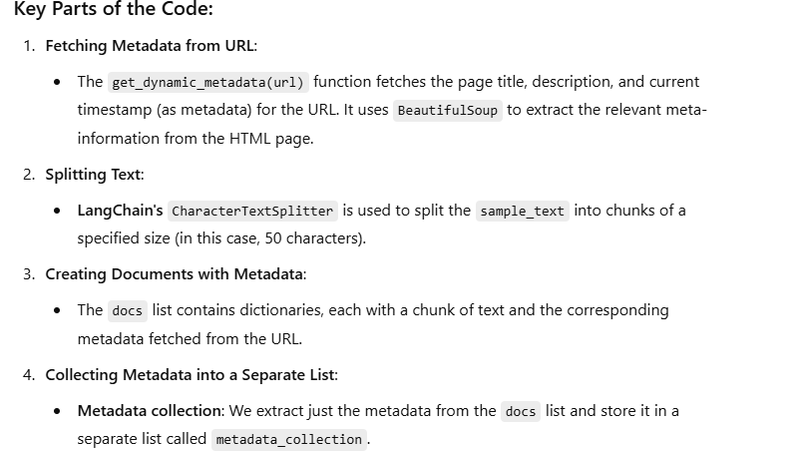800x459 pixels.
Task: Click the sample_text code snippet
Action: coord(522,211)
